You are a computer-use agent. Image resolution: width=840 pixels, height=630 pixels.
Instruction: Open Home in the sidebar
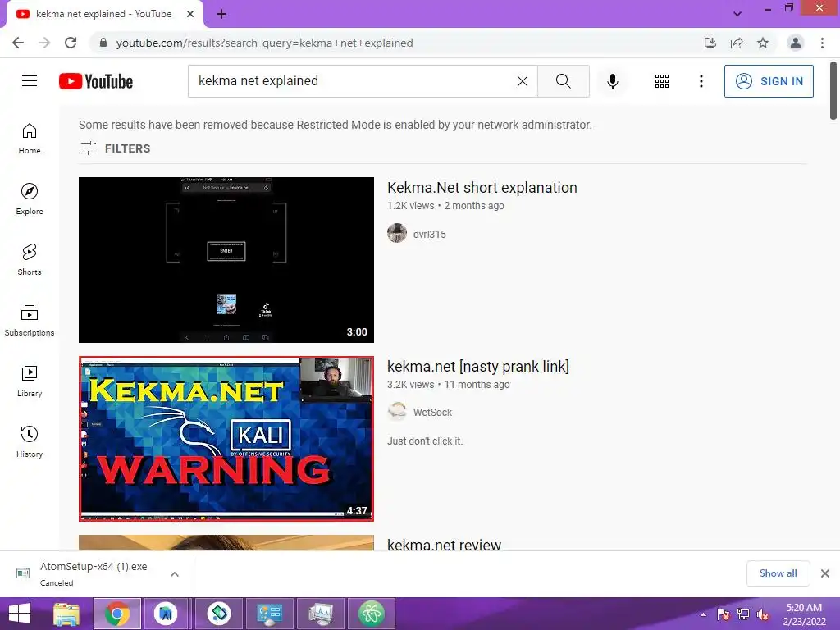(30, 138)
